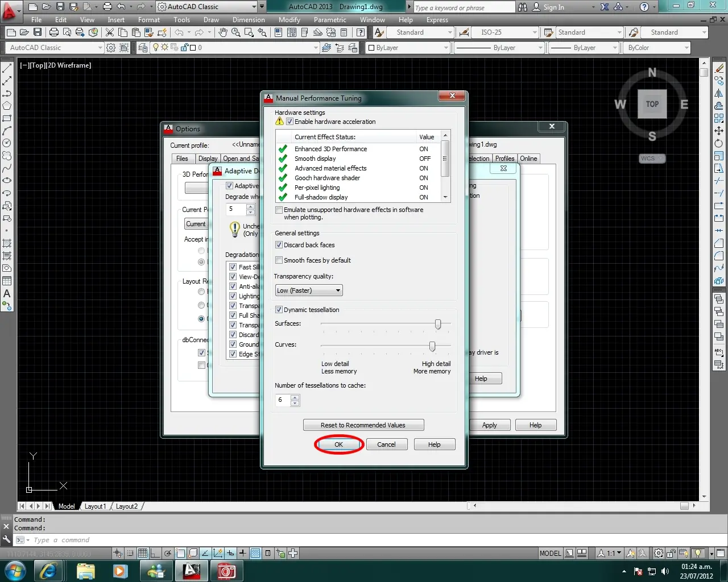Select the Circle draw tool
The image size is (728, 582).
[x=7, y=143]
